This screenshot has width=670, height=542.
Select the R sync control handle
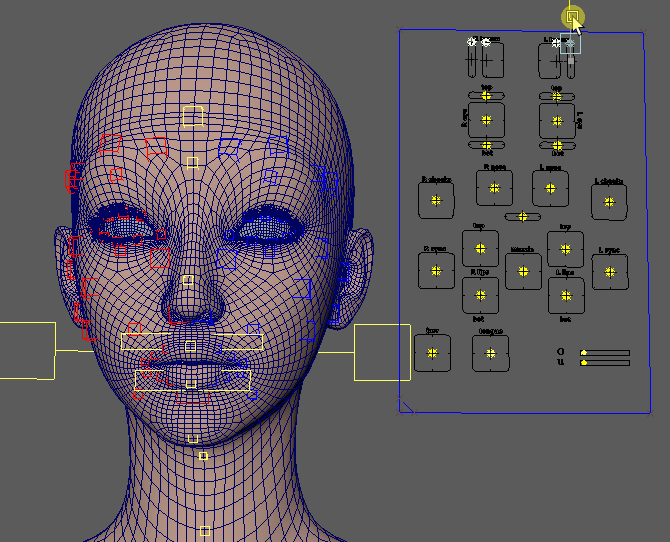pos(435,270)
